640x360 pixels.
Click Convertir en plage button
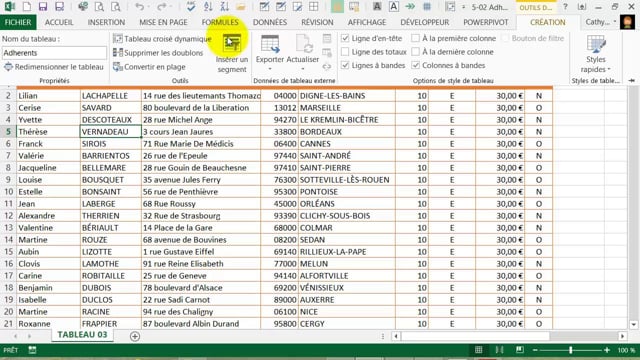149,67
